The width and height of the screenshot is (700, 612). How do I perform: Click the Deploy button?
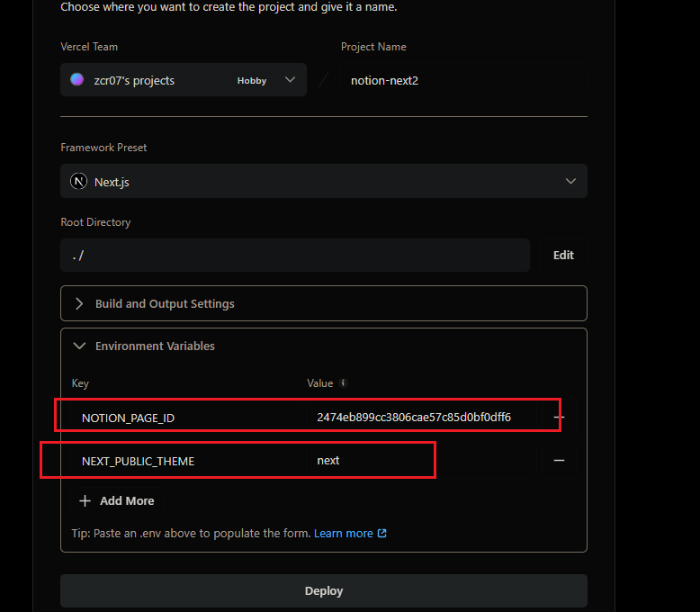324,591
